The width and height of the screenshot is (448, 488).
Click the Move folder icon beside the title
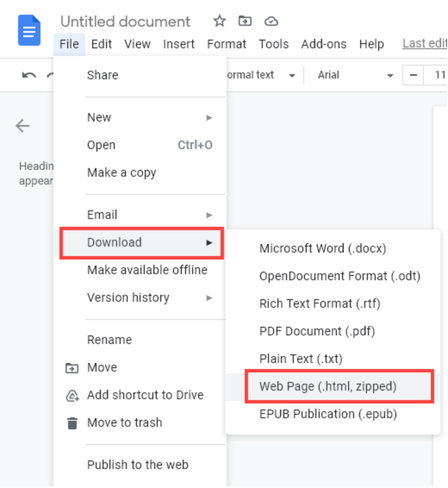click(245, 21)
